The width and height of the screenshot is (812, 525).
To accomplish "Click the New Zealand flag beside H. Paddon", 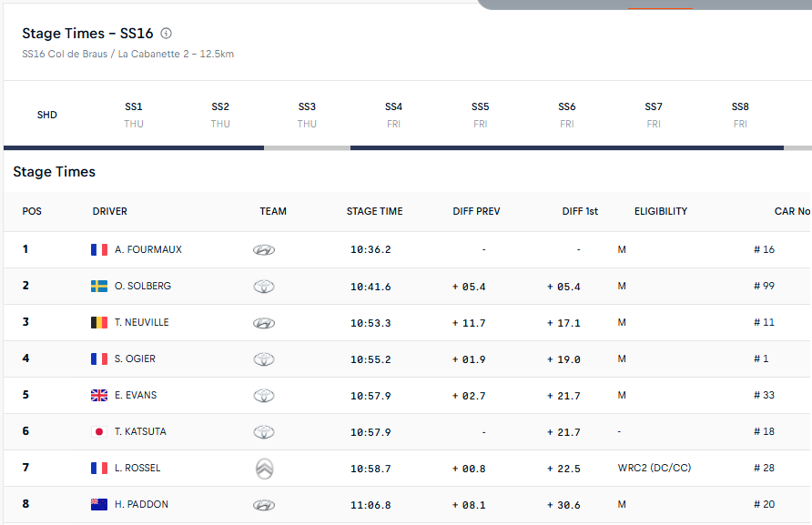I will 99,504.
